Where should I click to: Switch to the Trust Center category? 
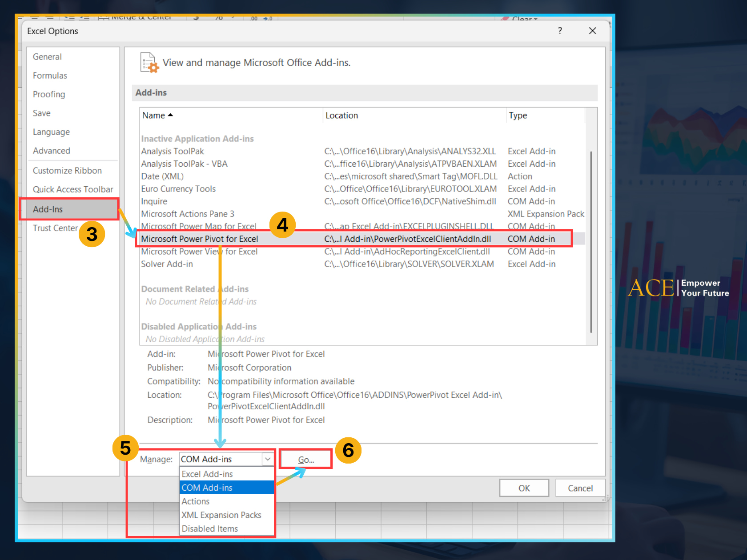click(55, 228)
